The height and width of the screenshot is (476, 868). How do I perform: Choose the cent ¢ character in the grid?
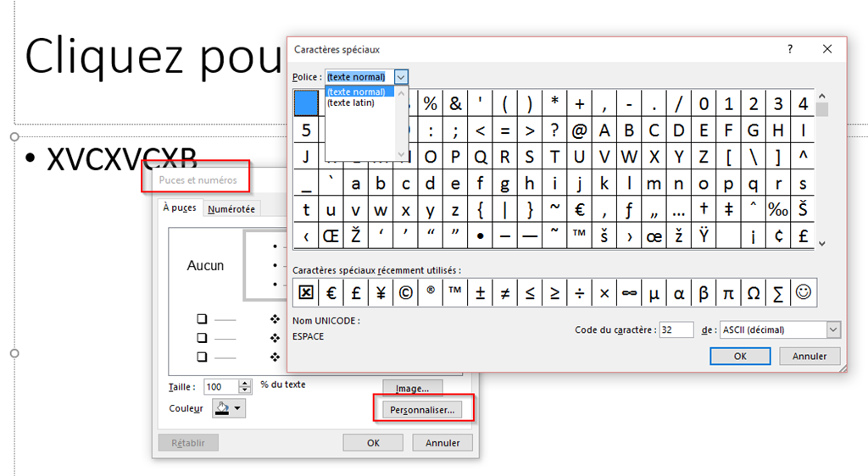[x=778, y=236]
